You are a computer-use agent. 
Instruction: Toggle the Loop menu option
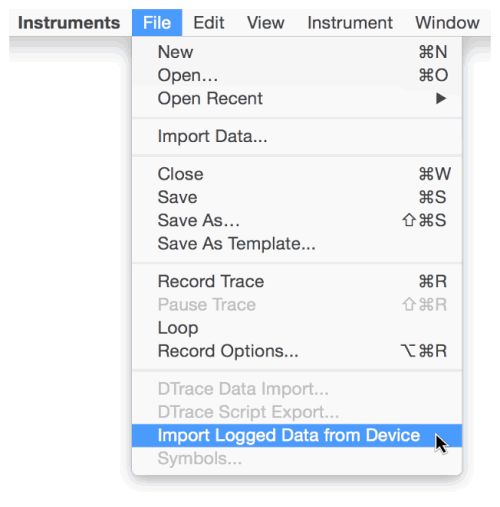297,328
